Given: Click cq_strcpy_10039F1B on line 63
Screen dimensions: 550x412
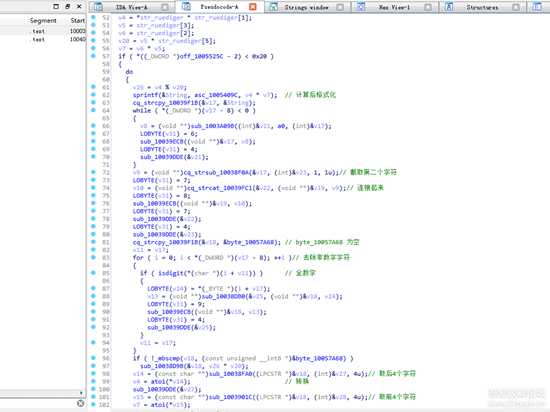Looking at the screenshot, I should [166, 103].
